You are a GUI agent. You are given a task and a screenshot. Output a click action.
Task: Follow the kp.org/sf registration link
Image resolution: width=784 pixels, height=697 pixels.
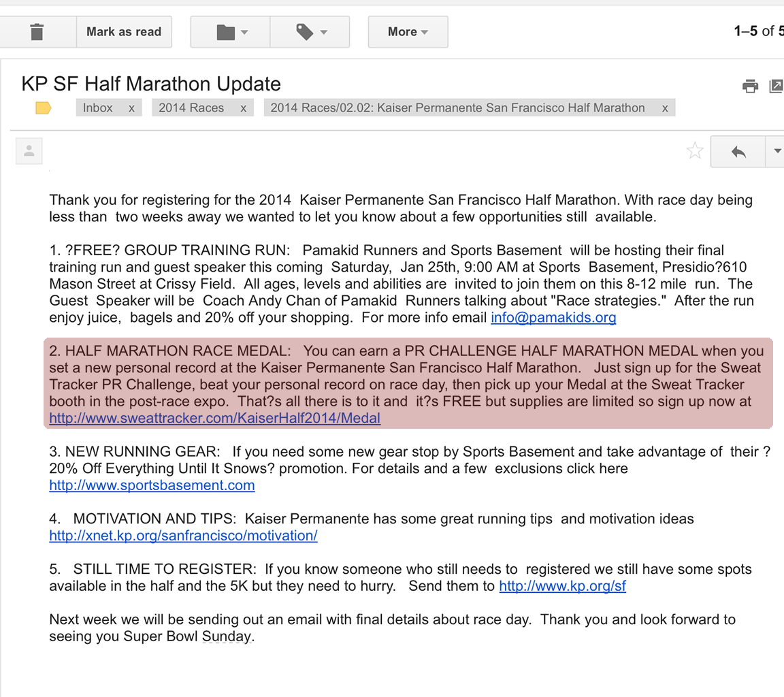(x=562, y=586)
